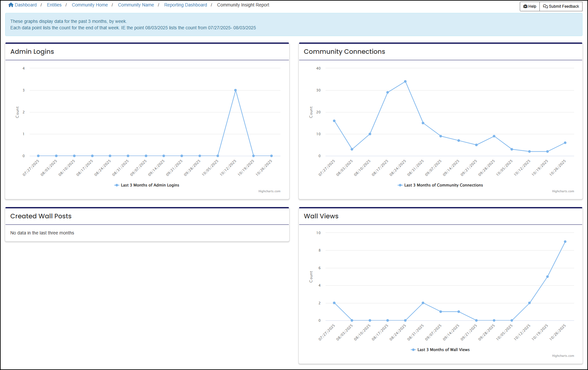588x370 pixels.
Task: Click the Wall Views legend marker
Action: (413, 350)
